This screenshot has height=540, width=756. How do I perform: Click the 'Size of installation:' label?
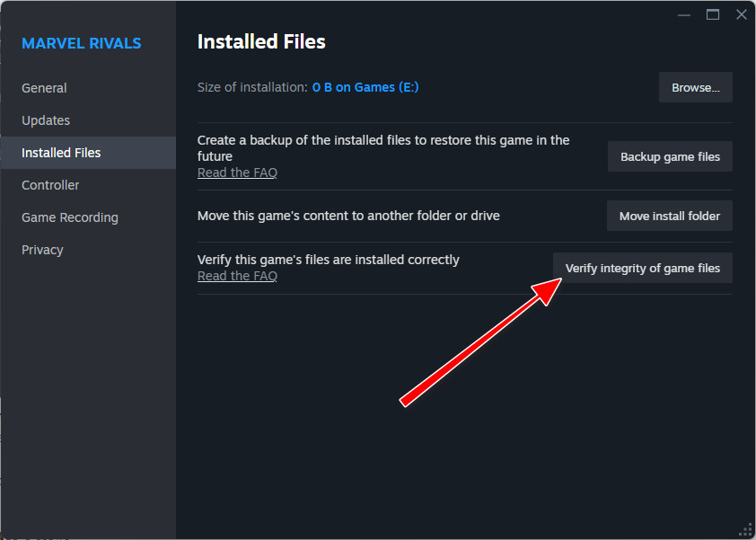252,87
